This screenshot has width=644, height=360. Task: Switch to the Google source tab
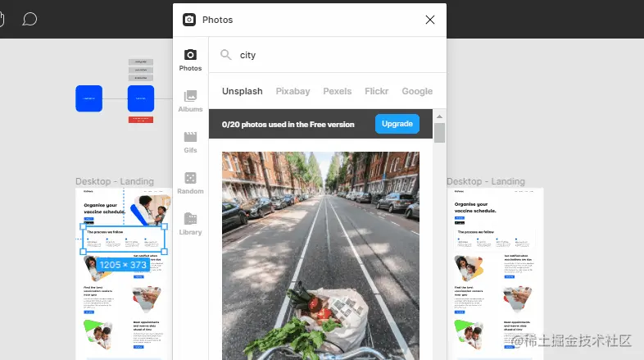pyautogui.click(x=417, y=91)
